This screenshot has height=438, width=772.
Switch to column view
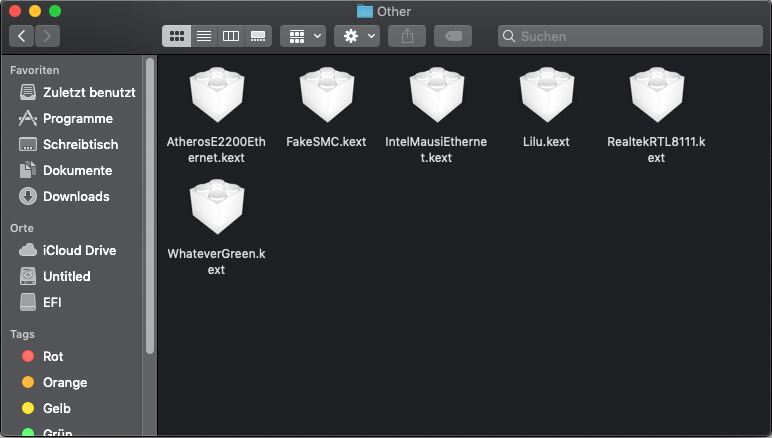[x=230, y=36]
